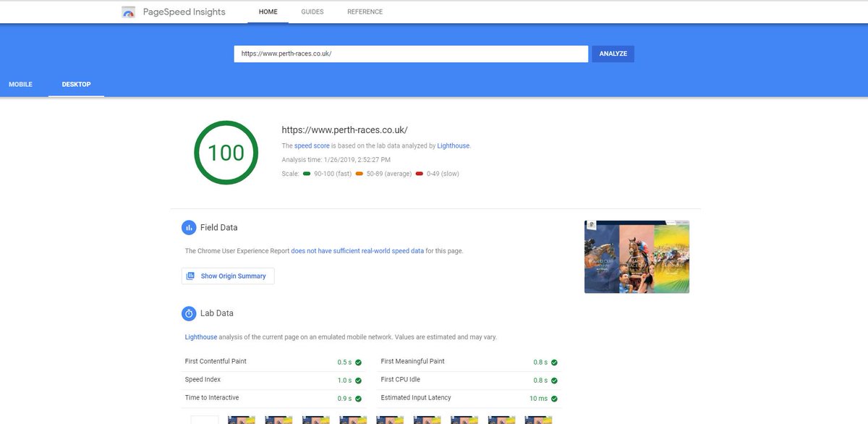Image resolution: width=868 pixels, height=424 pixels.
Task: Click Estimated Input Latency green check icon
Action: 554,399
